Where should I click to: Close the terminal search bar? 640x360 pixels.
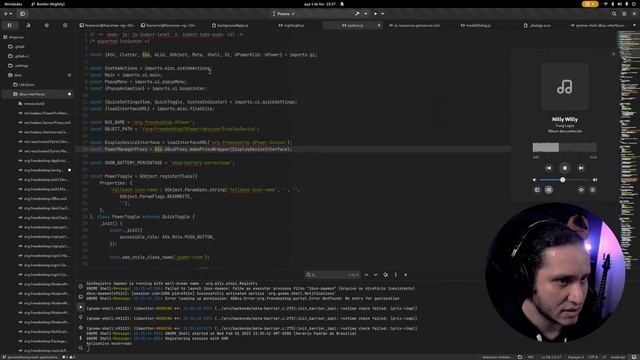click(x=405, y=275)
